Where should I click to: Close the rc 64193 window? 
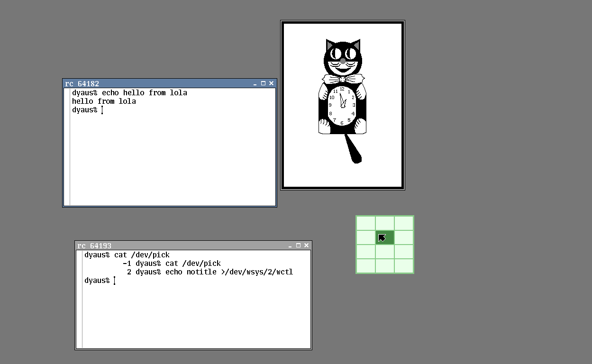[x=306, y=246]
